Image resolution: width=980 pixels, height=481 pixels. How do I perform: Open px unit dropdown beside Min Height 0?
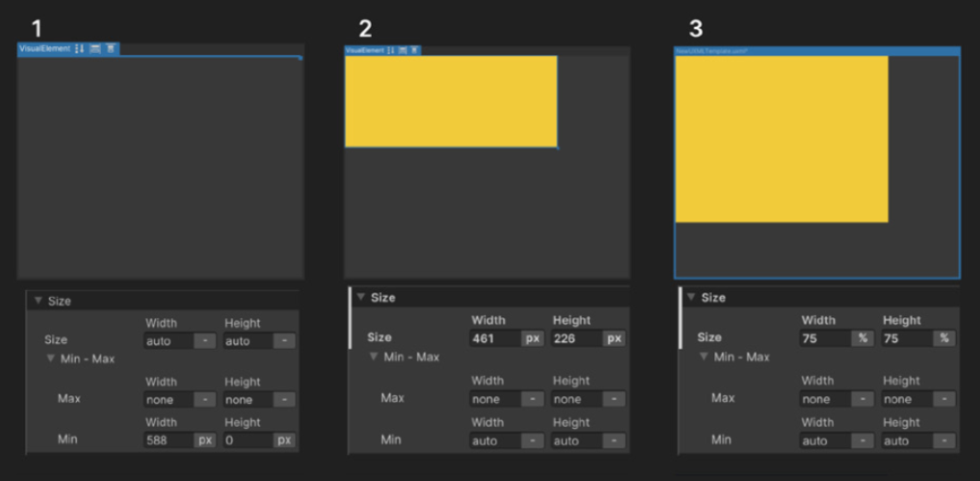[x=284, y=440]
